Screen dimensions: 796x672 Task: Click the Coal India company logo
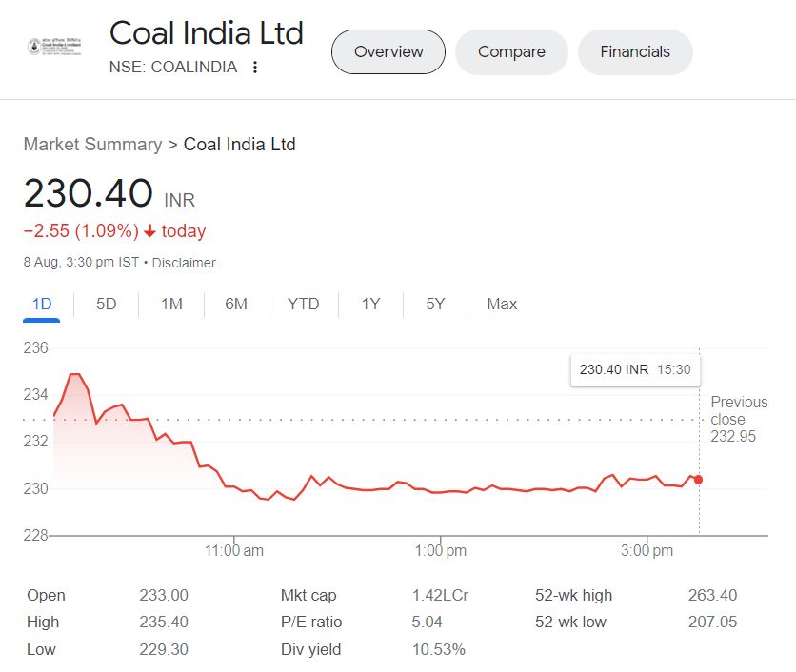coord(54,47)
